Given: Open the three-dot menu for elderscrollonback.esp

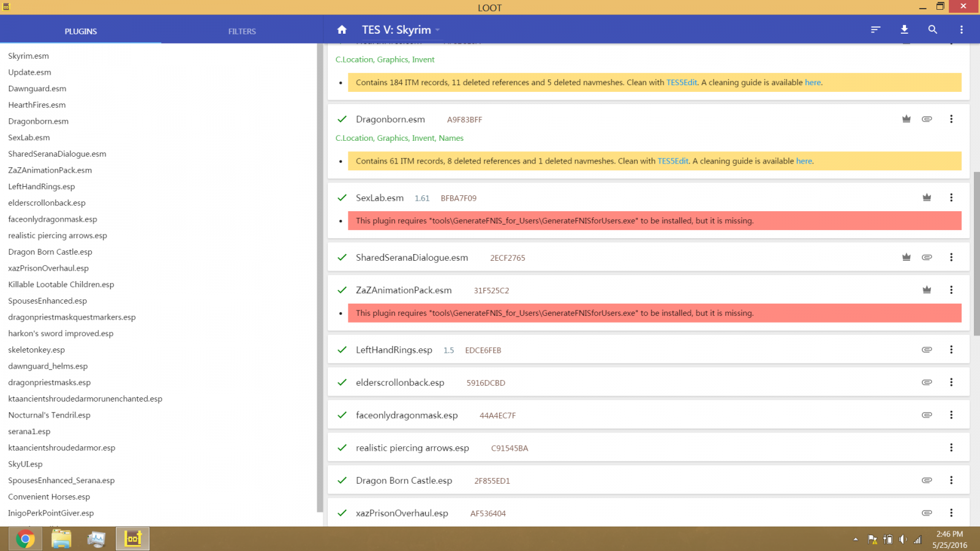Looking at the screenshot, I should click(951, 382).
